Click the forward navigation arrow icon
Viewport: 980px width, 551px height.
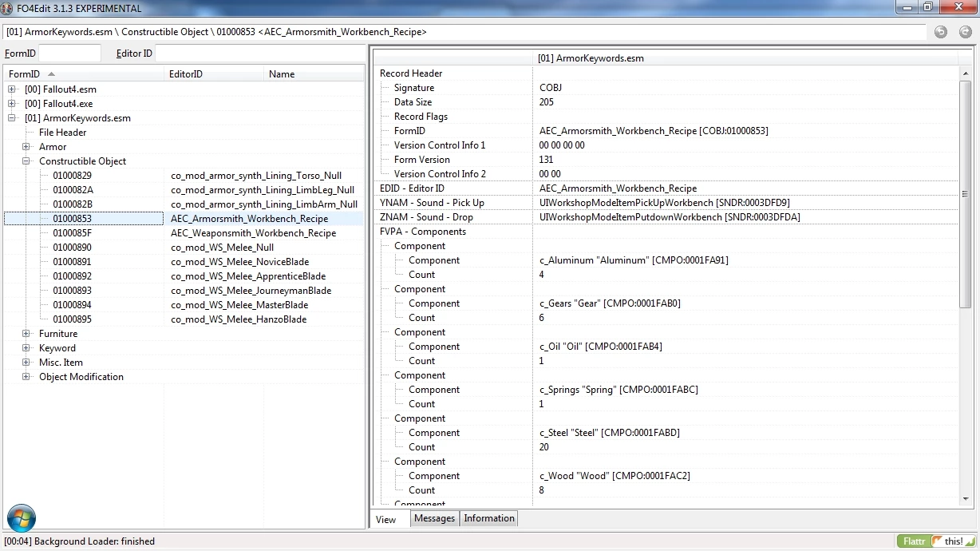[964, 32]
